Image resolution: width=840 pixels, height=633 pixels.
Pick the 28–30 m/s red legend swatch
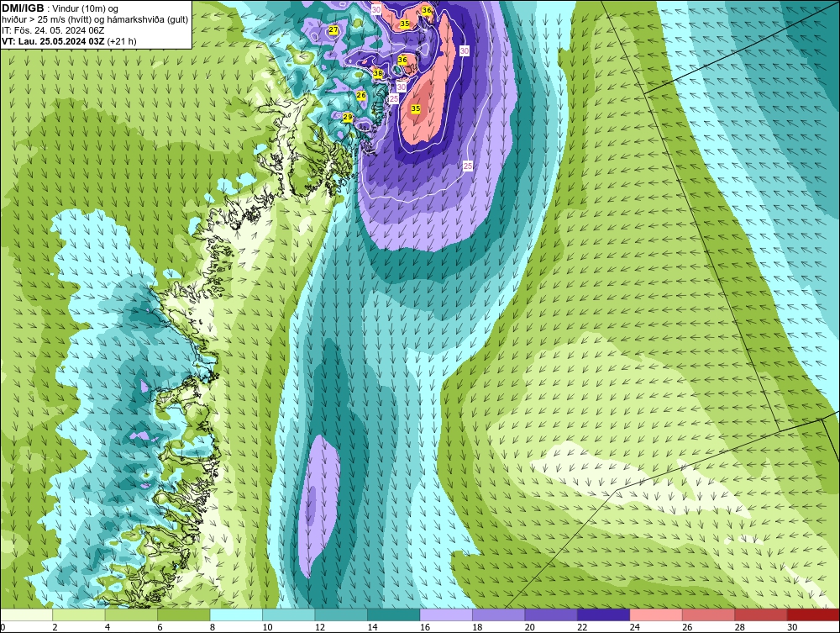[x=761, y=615]
